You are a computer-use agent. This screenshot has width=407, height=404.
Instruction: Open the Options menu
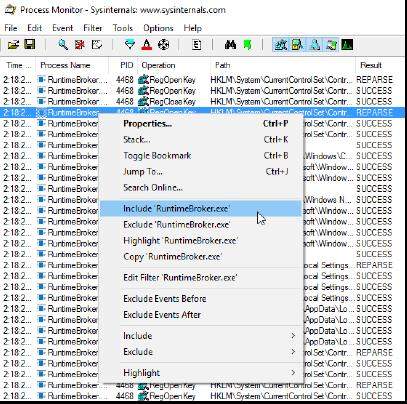click(158, 28)
